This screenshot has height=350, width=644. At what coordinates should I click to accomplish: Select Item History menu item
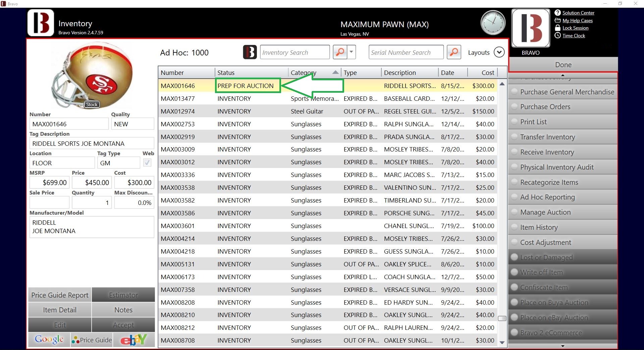click(563, 227)
